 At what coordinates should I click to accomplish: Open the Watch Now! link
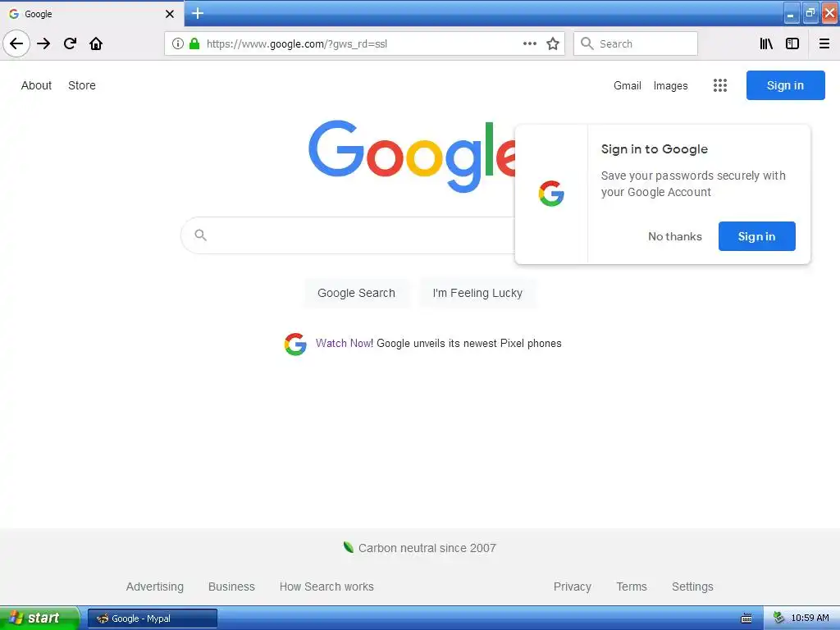(x=345, y=344)
